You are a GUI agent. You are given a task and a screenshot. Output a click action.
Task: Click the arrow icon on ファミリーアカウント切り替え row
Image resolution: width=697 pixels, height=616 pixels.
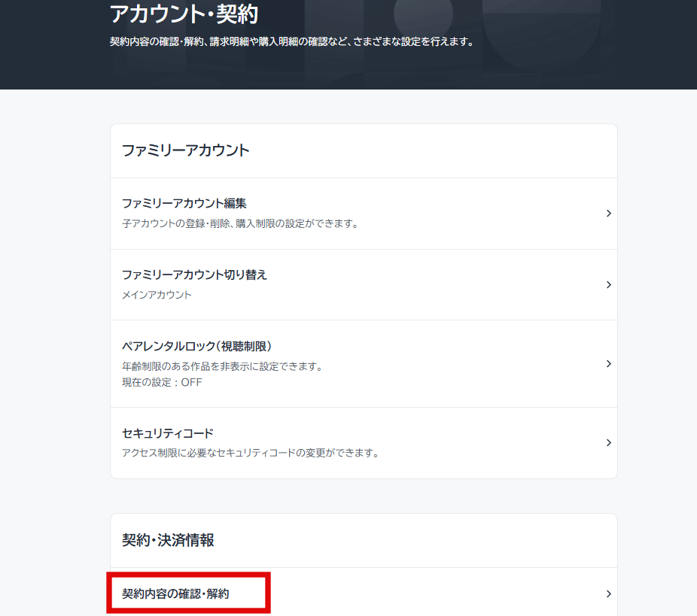pyautogui.click(x=608, y=285)
